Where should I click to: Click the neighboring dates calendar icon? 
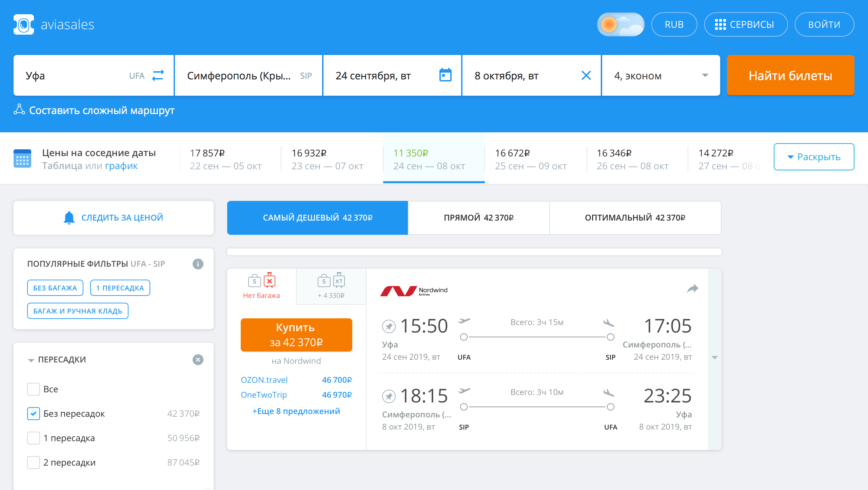[x=22, y=158]
